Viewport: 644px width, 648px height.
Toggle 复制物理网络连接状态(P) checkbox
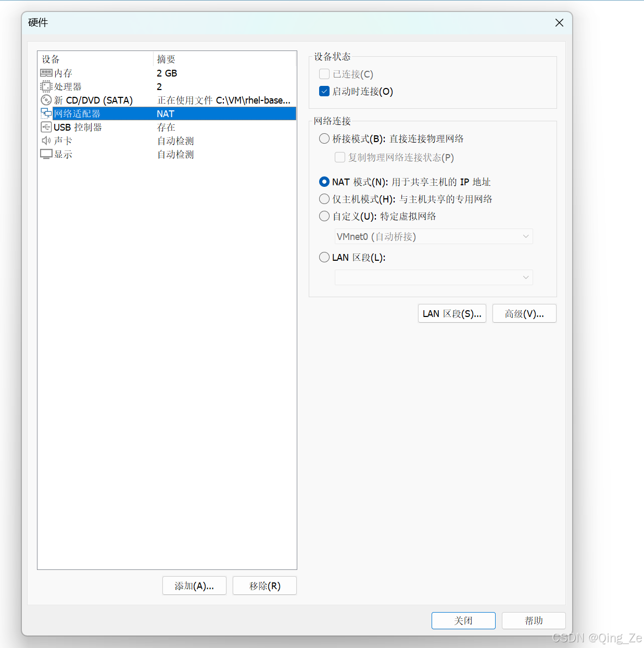(x=340, y=157)
